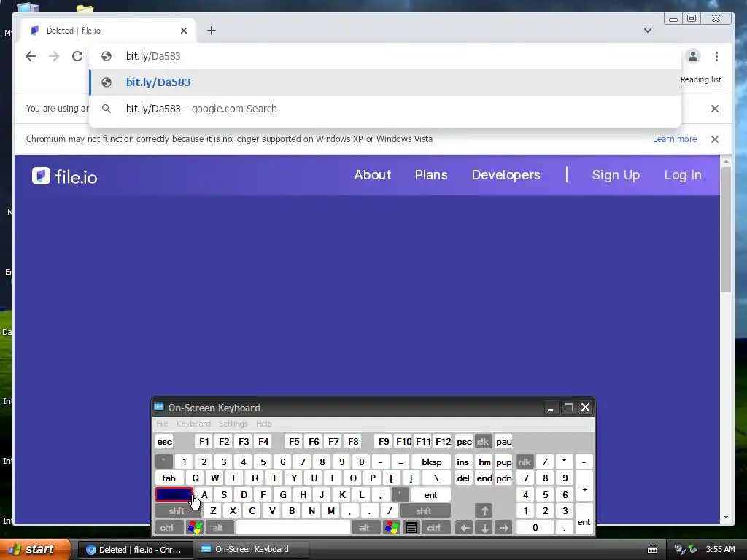The image size is (747, 560).
Task: Select bit.ly/Da583 google.com Search suggestion
Action: tap(385, 109)
